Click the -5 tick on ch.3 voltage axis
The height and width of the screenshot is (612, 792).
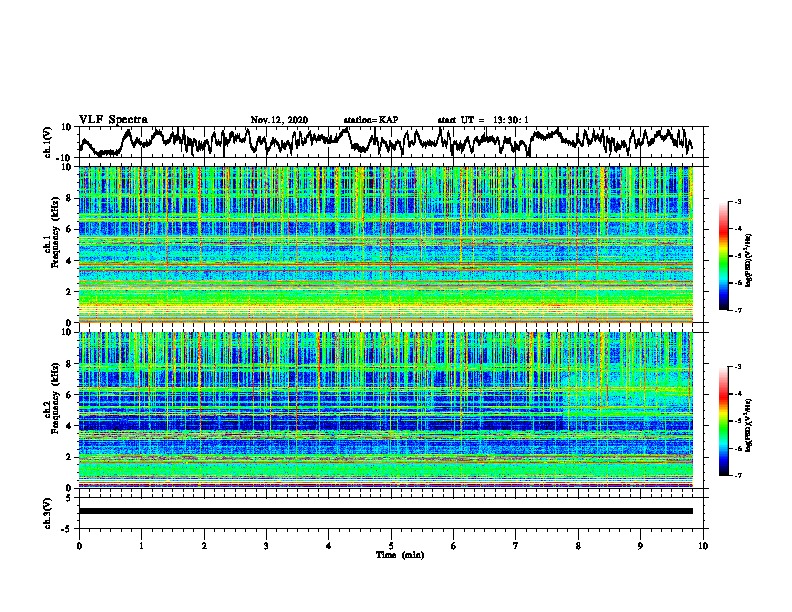68,529
